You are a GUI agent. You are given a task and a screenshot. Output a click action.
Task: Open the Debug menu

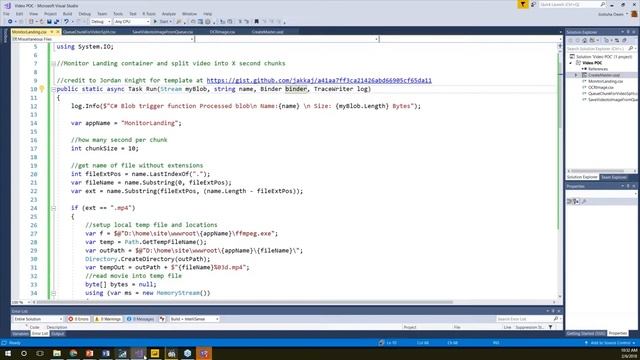click(84, 13)
